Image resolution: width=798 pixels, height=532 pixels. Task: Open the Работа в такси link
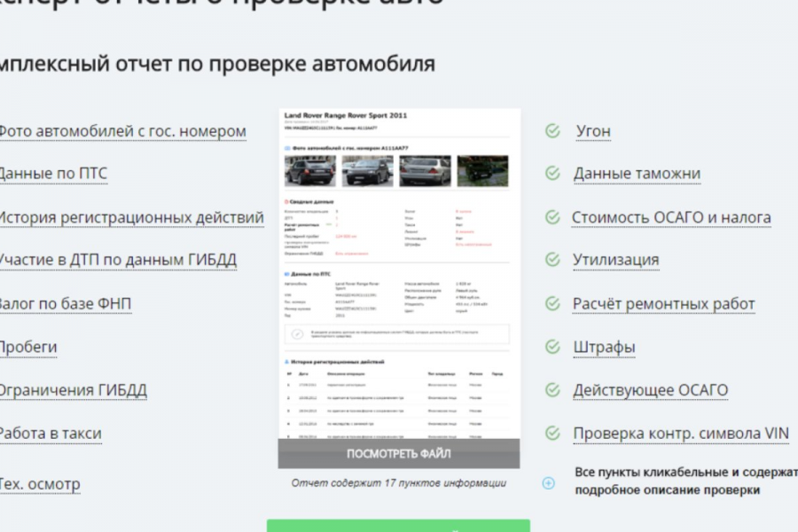(50, 434)
